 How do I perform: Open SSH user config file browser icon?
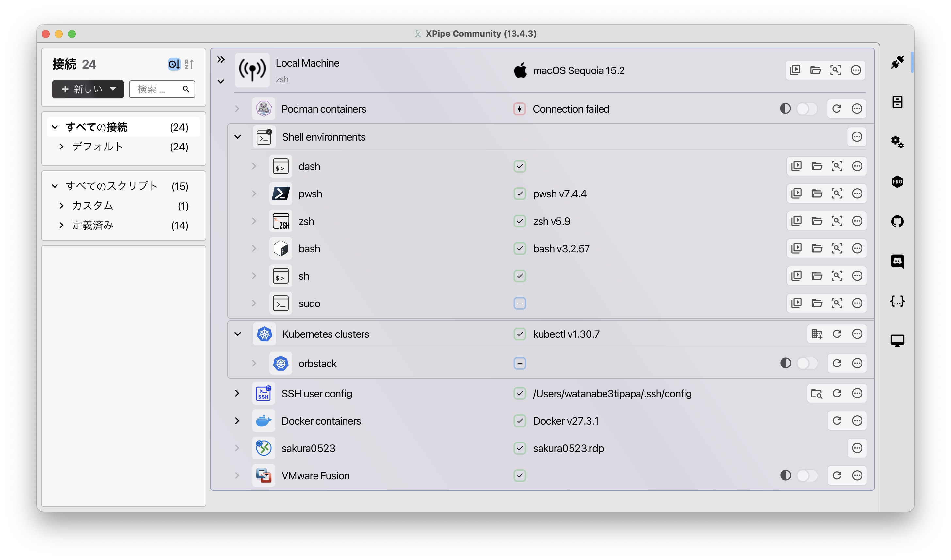[x=817, y=393]
